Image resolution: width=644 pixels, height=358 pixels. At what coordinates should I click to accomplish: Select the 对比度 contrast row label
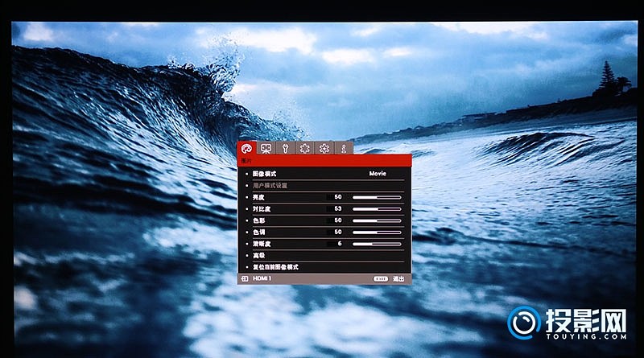262,209
